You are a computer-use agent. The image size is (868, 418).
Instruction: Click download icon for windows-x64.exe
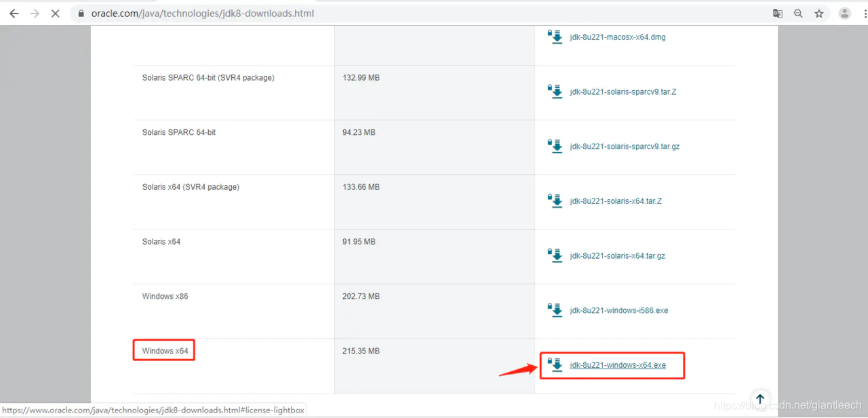point(555,364)
